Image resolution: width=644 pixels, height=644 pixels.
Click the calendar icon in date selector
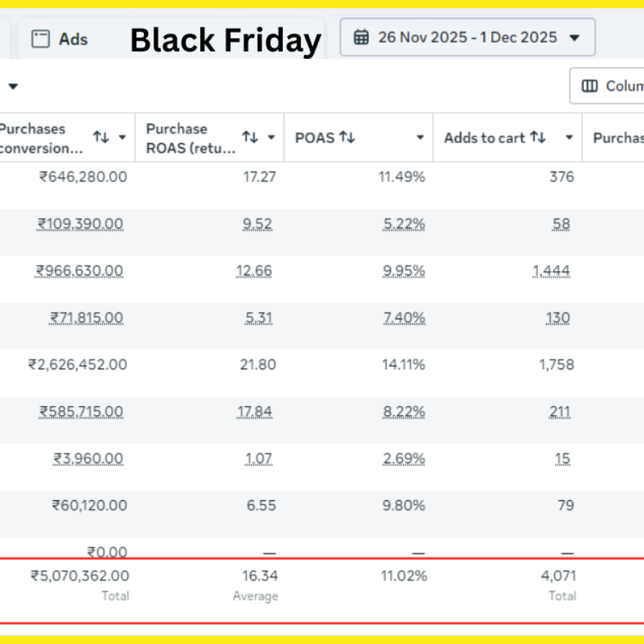click(362, 37)
